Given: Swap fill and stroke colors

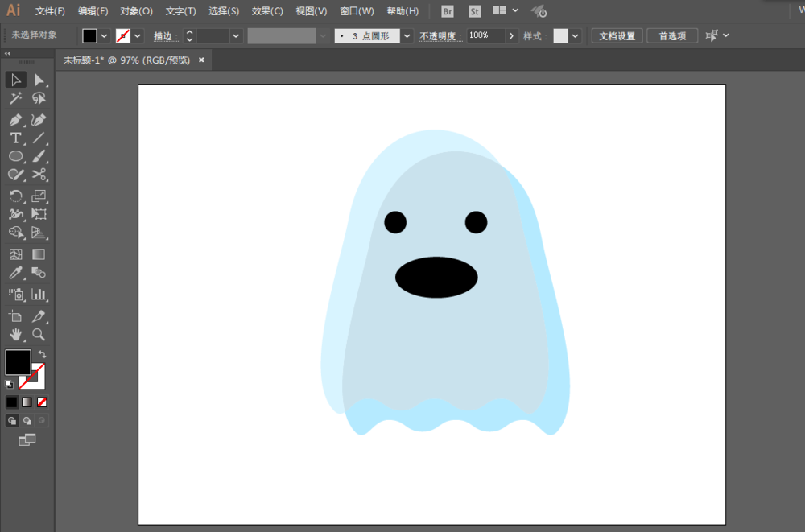Looking at the screenshot, I should (x=42, y=354).
